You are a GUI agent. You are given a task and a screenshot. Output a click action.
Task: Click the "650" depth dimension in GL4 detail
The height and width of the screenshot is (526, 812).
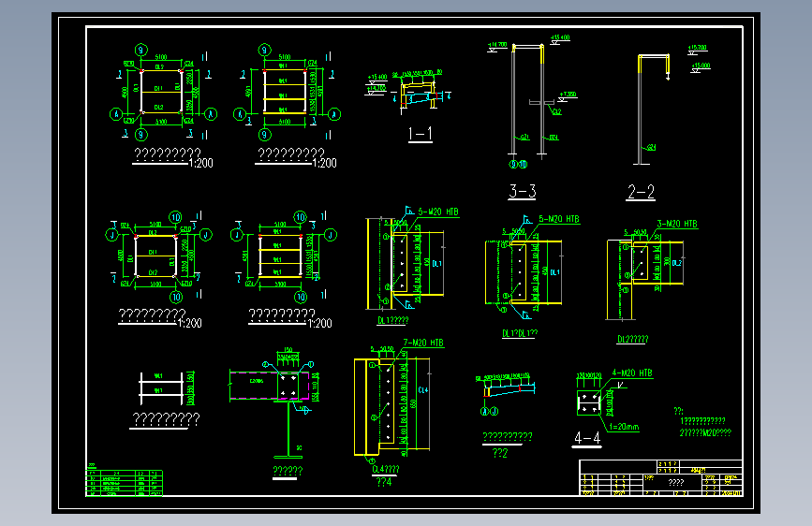[x=413, y=403]
